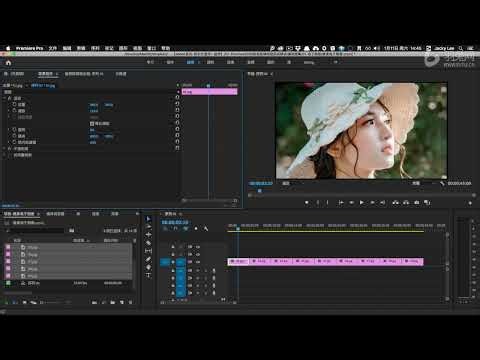Expand the Rotation property twirl
The height and width of the screenshot is (360, 480).
pos(9,129)
